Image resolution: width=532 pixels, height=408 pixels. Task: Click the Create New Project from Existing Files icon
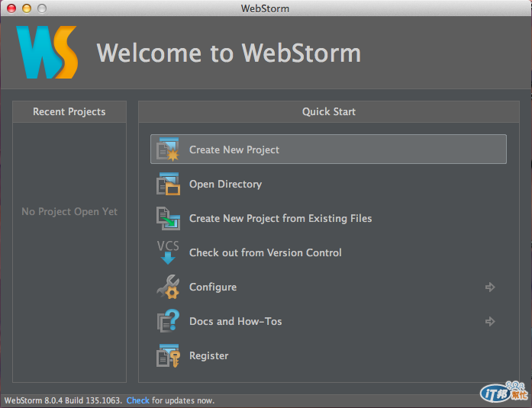point(168,218)
